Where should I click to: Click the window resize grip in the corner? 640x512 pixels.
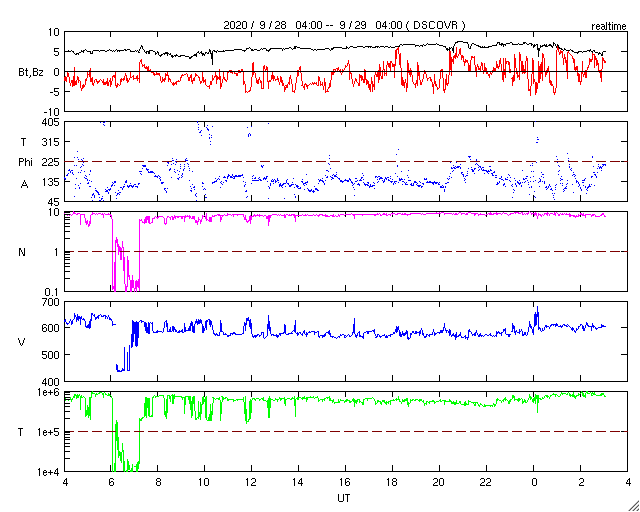pos(633,505)
